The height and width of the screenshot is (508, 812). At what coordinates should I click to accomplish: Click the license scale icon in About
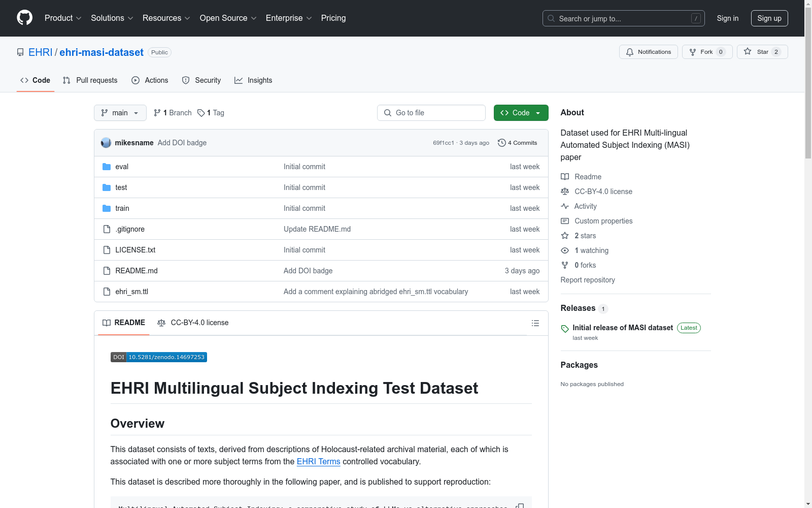pos(565,192)
